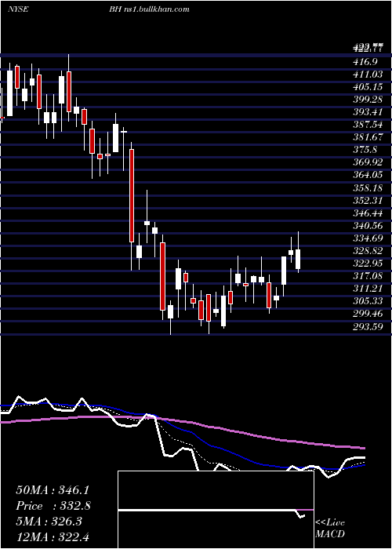Click the 5MA : 326.3 readout
Viewport: 392px width, 549px height.
coord(49,522)
